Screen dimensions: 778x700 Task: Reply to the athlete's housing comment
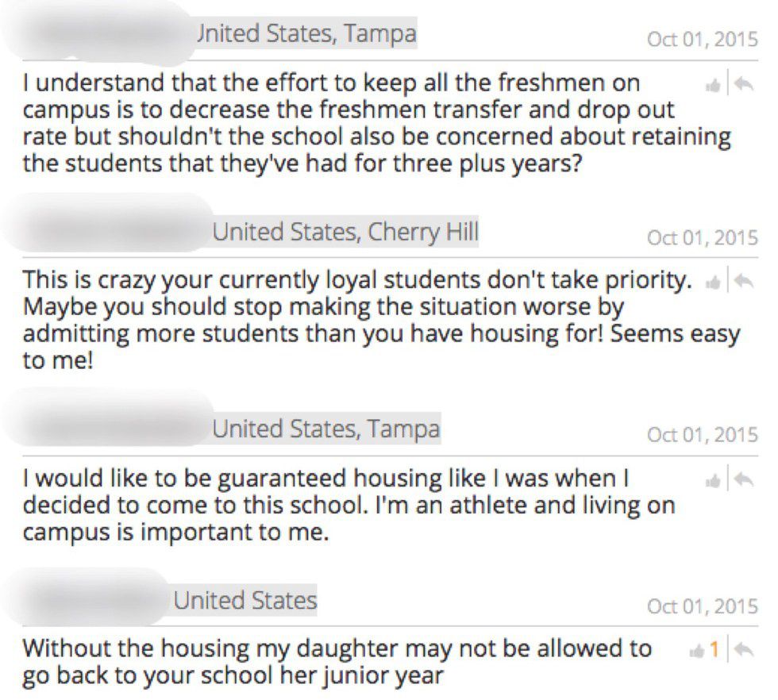(x=743, y=479)
